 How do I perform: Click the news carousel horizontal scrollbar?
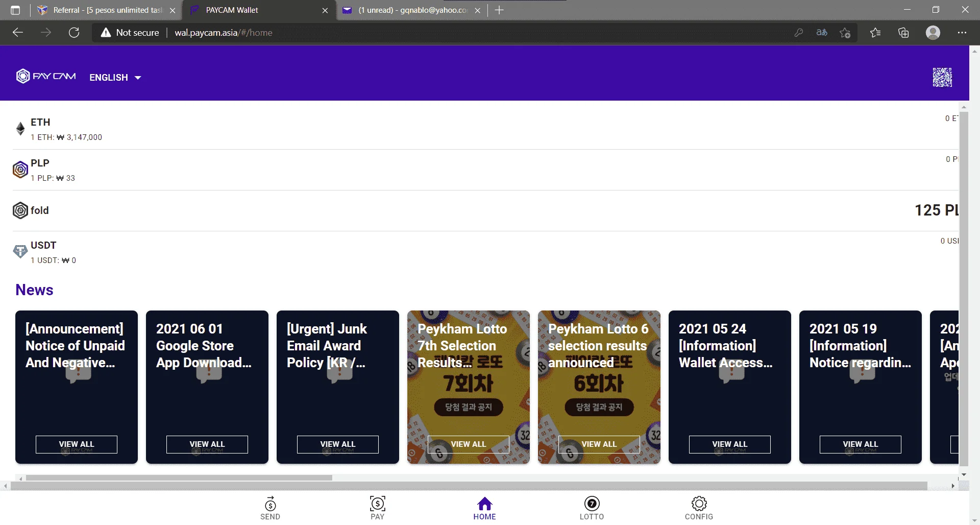(179, 478)
